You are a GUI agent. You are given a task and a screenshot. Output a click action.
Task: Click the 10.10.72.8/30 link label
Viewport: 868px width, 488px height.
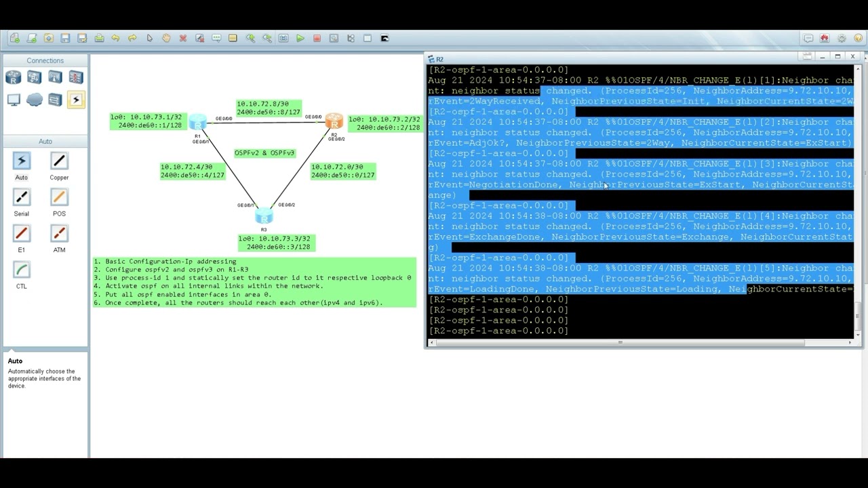point(269,108)
